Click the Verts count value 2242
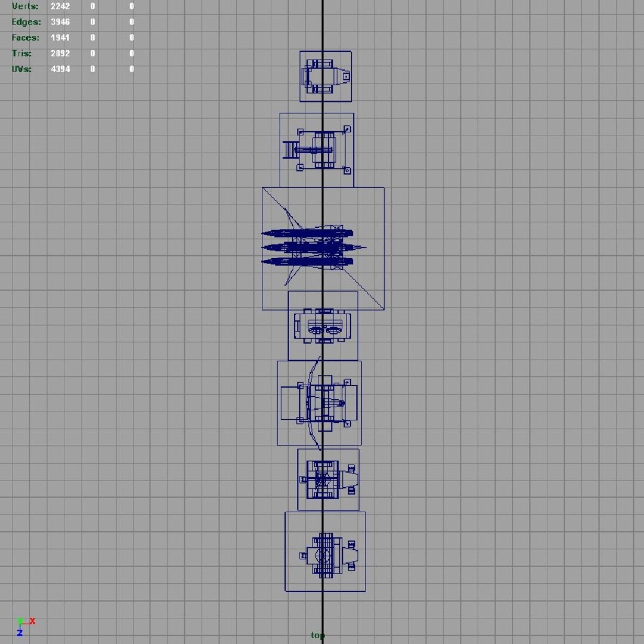The height and width of the screenshot is (644, 644). tap(60, 6)
